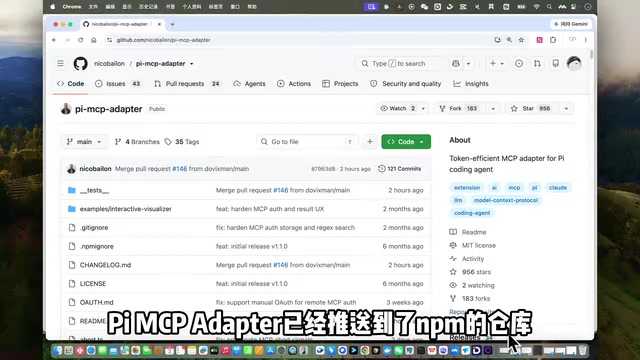Expand the green Code dropdown button
Viewport: 640px width, 360px height.
click(406, 142)
